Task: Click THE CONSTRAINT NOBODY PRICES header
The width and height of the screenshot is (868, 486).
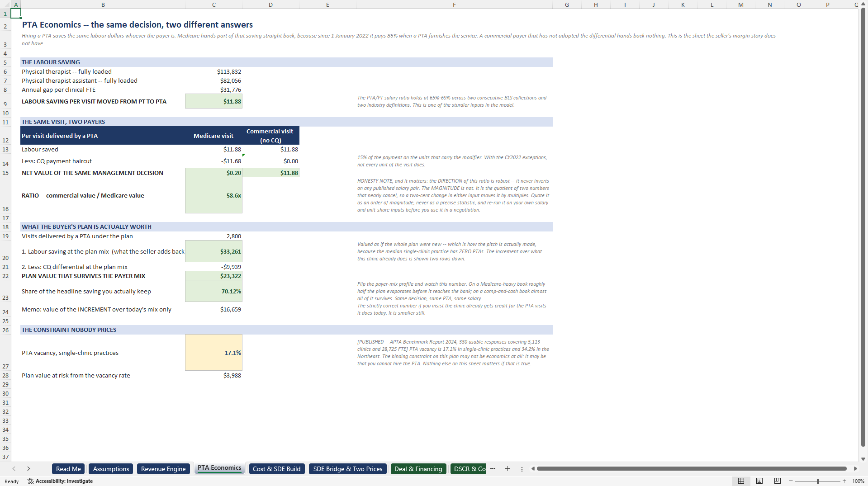Action: (286, 330)
